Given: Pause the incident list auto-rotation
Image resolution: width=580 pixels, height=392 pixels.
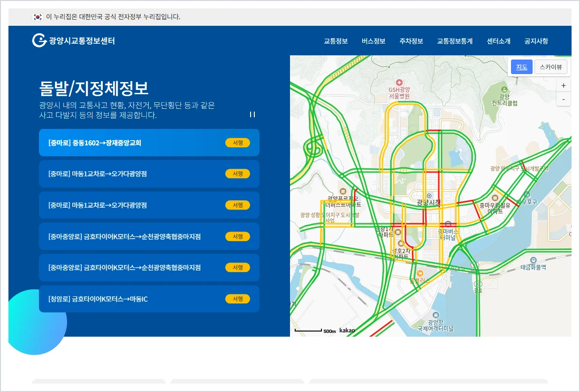Looking at the screenshot, I should 252,114.
